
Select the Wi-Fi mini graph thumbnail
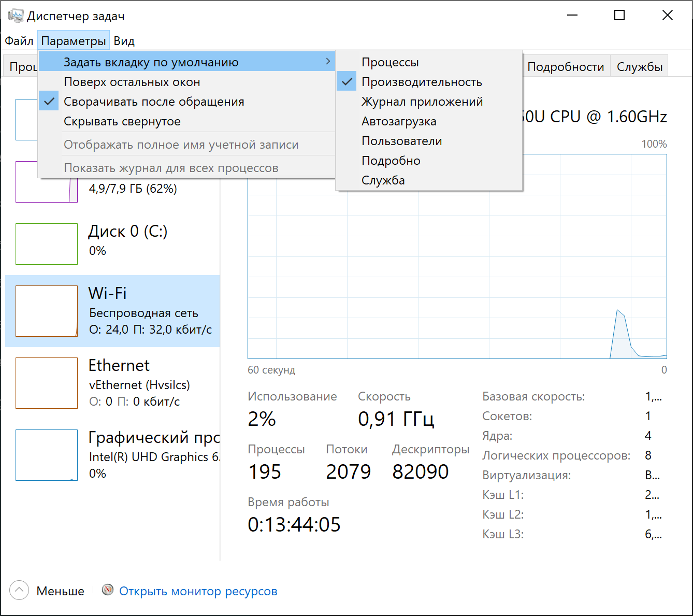[47, 311]
